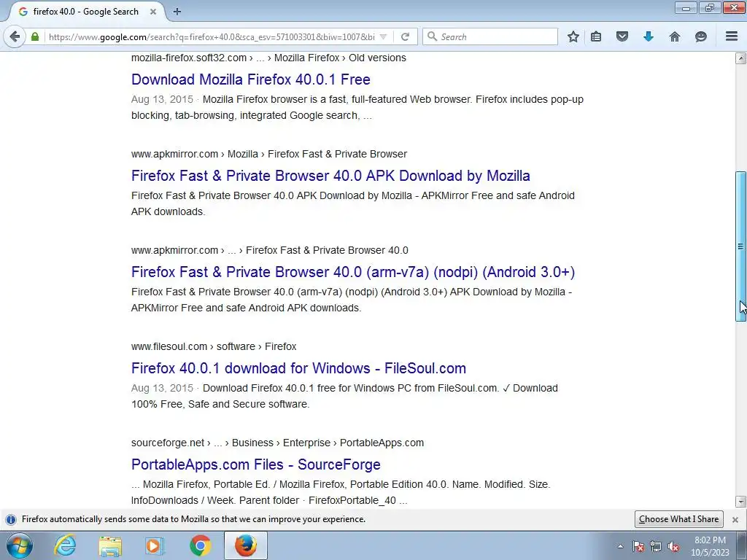Select the 'firefox 40.0 - Google Search' tab
This screenshot has width=747, height=560.
point(86,12)
